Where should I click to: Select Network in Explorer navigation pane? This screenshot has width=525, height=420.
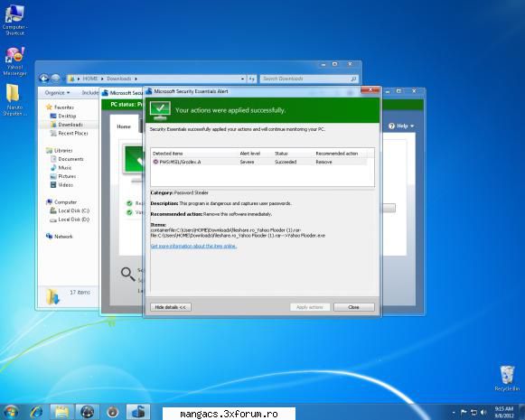click(x=60, y=237)
